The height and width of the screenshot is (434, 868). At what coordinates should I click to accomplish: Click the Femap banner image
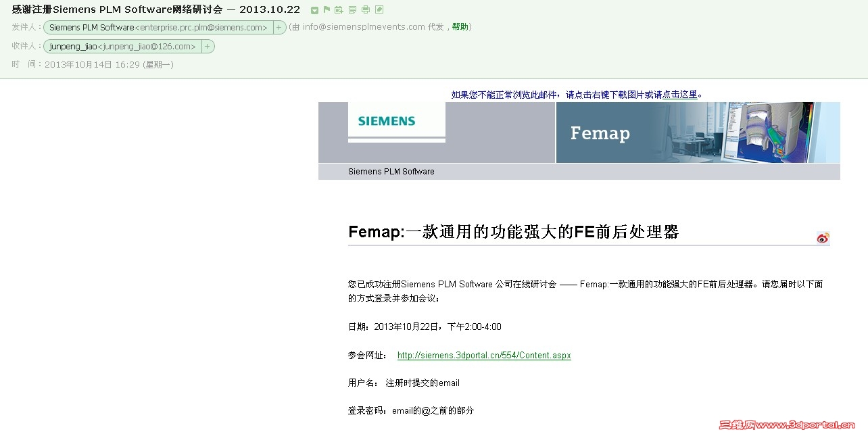698,132
